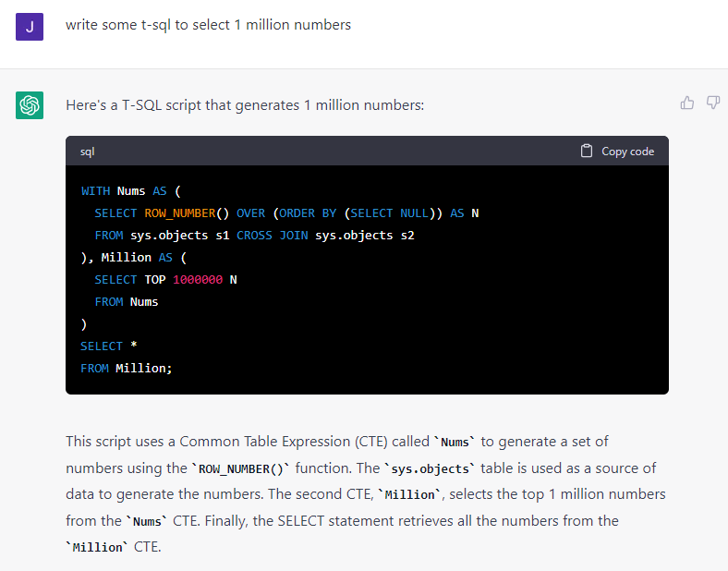Viewport: 728px width, 571px height.
Task: Click the thumbs up feedback icon
Action: click(x=687, y=103)
